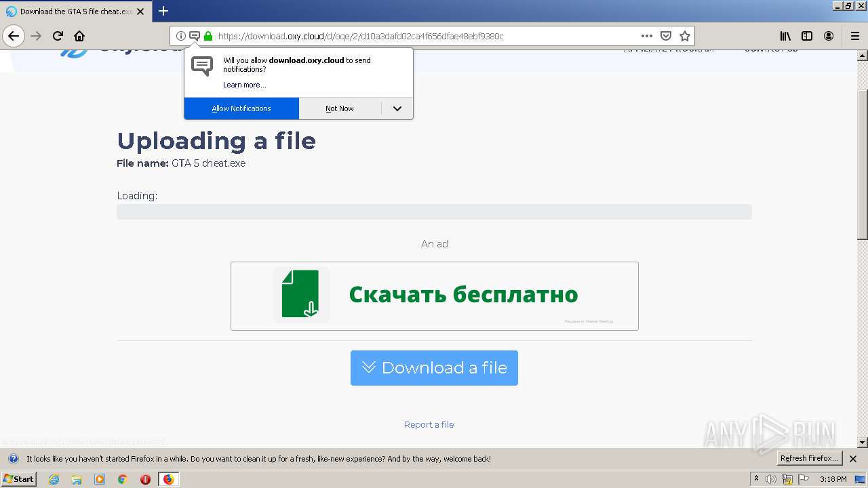868x488 pixels.
Task: Click the volume speaker tray icon
Action: (x=772, y=479)
